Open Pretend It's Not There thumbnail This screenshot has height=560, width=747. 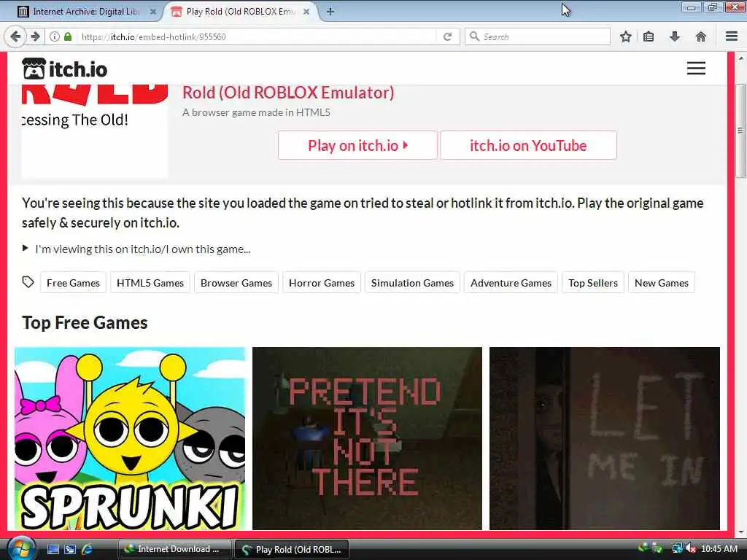click(368, 438)
